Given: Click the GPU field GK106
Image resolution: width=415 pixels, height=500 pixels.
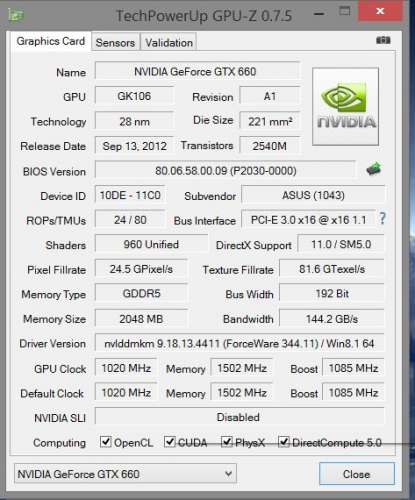Looking at the screenshot, I should coord(134,96).
